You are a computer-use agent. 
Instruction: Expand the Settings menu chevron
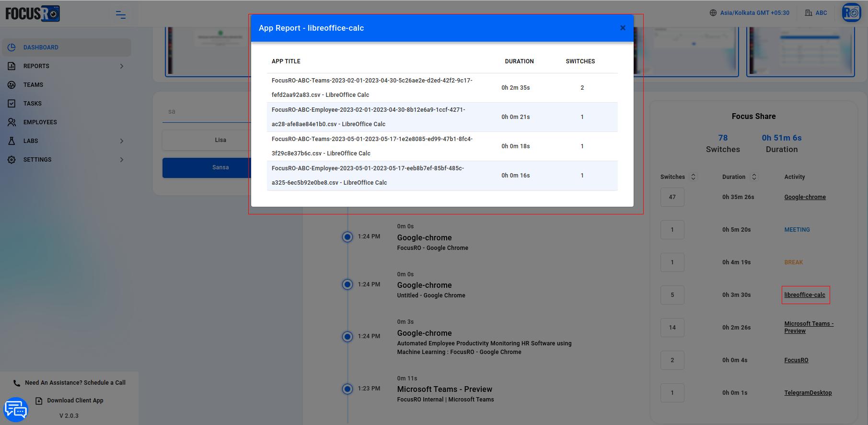pyautogui.click(x=121, y=160)
